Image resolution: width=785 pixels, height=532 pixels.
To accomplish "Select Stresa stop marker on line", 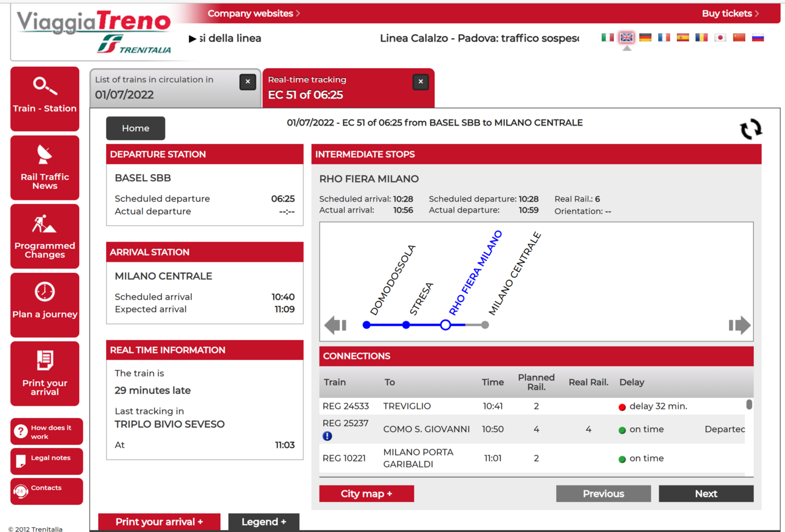I will (x=406, y=325).
